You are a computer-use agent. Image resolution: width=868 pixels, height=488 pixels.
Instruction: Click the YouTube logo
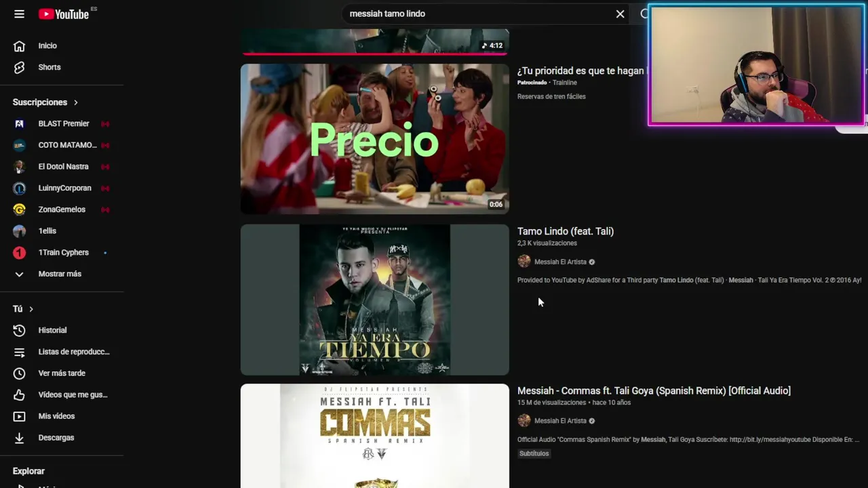tap(64, 14)
